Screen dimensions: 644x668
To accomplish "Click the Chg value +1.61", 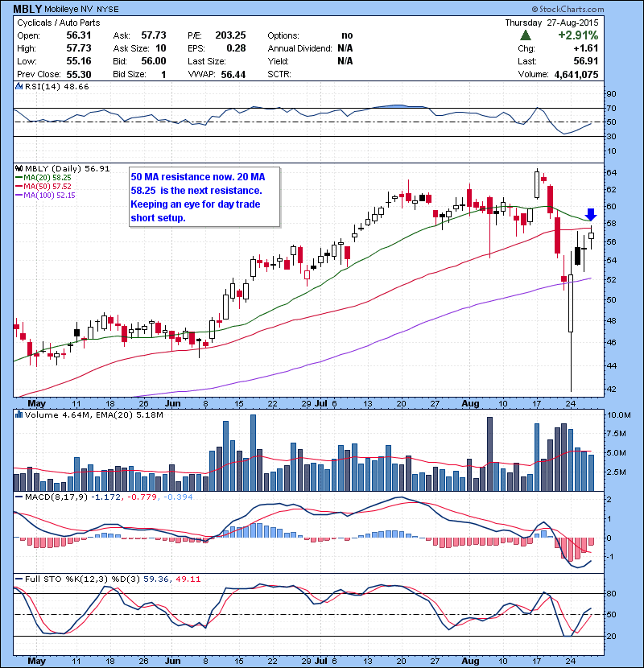I will tap(586, 48).
